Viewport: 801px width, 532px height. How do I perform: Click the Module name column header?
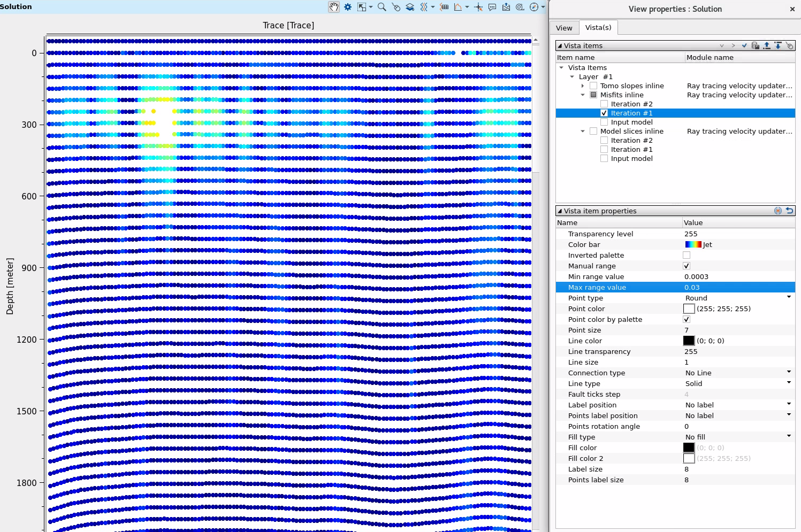pos(740,57)
